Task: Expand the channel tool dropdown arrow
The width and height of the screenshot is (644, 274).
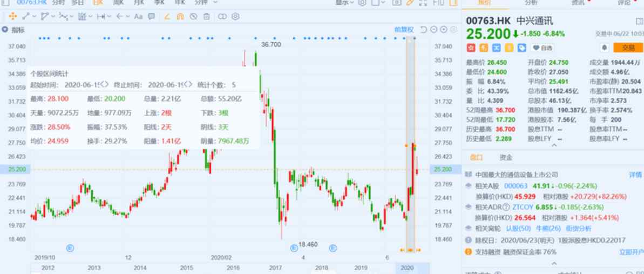Action: [53, 17]
